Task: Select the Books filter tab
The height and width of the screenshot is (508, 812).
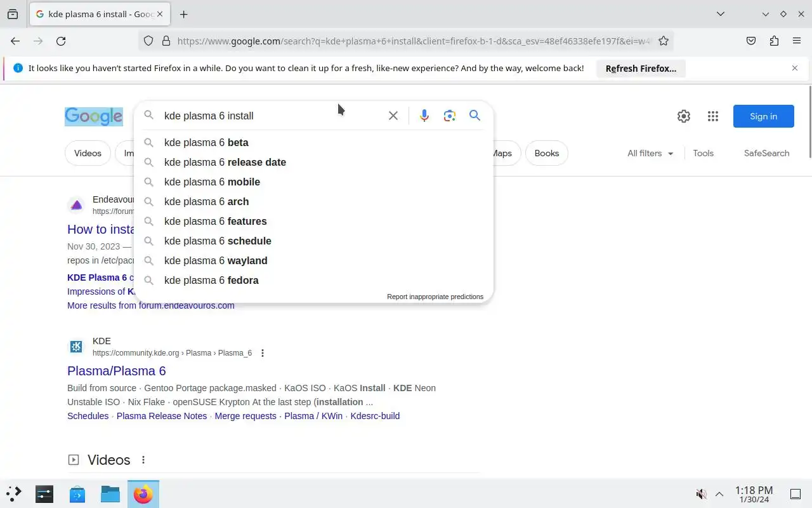Action: pos(546,153)
